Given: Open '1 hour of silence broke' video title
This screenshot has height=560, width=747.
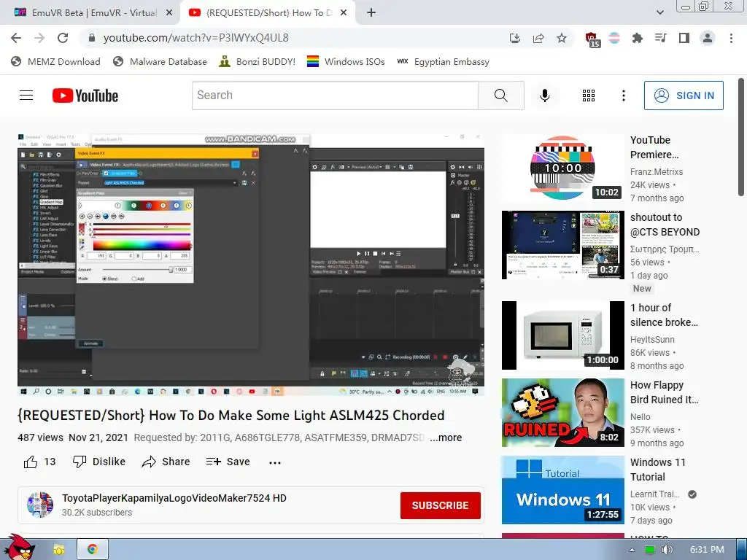Looking at the screenshot, I should (664, 315).
